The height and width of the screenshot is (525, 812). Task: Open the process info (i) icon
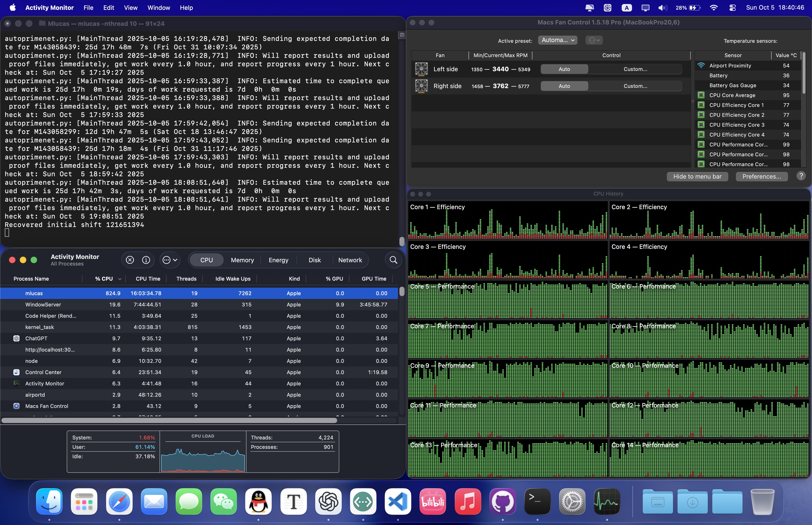point(146,260)
